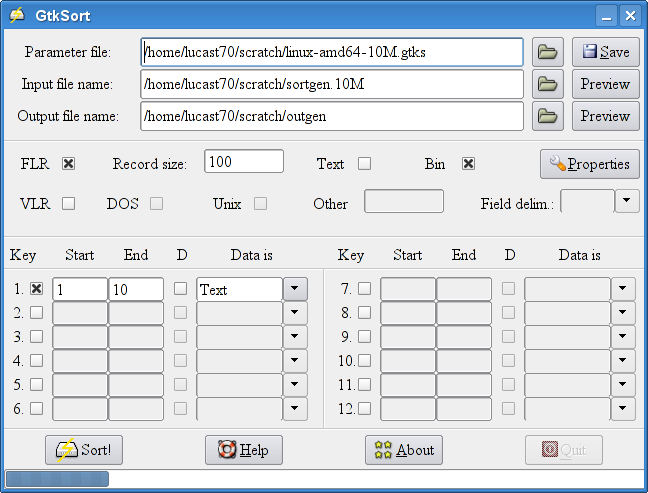648x493 pixels.
Task: Browse for the Input file name
Action: [x=546, y=84]
